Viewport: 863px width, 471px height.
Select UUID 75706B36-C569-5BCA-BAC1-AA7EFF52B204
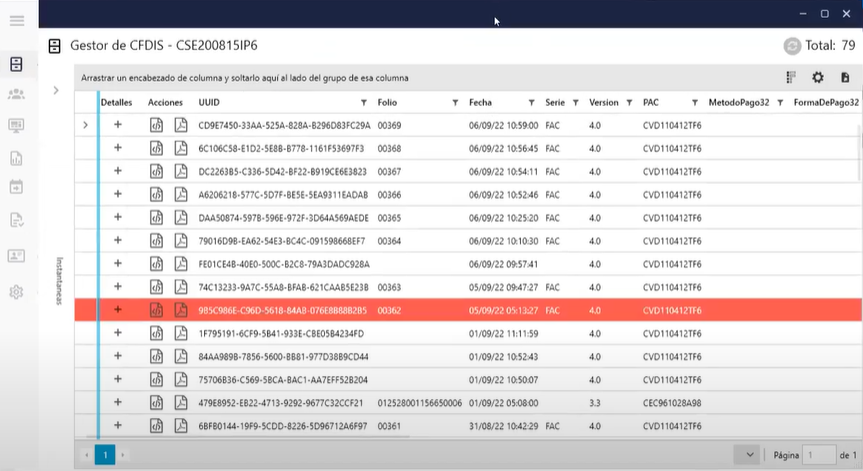pos(283,380)
